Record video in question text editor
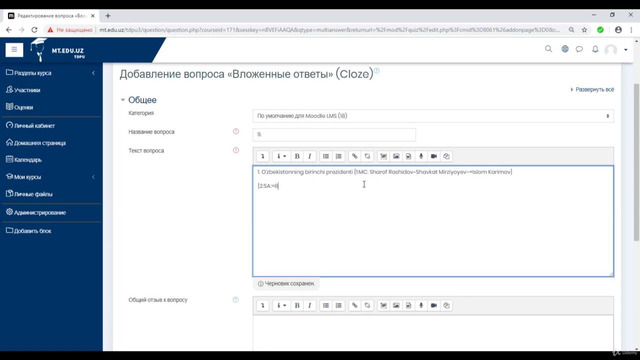The image size is (640, 360). 434,156
